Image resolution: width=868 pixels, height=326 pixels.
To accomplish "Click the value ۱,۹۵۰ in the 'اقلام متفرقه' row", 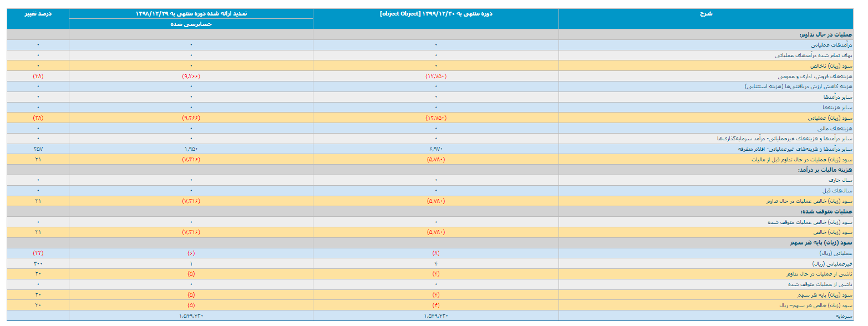I will point(191,149).
